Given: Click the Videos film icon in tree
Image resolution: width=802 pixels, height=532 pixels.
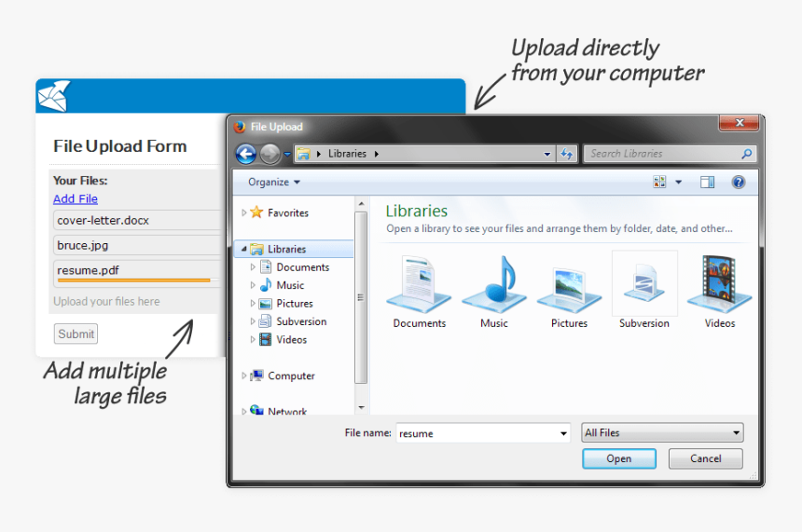Looking at the screenshot, I should click(266, 339).
